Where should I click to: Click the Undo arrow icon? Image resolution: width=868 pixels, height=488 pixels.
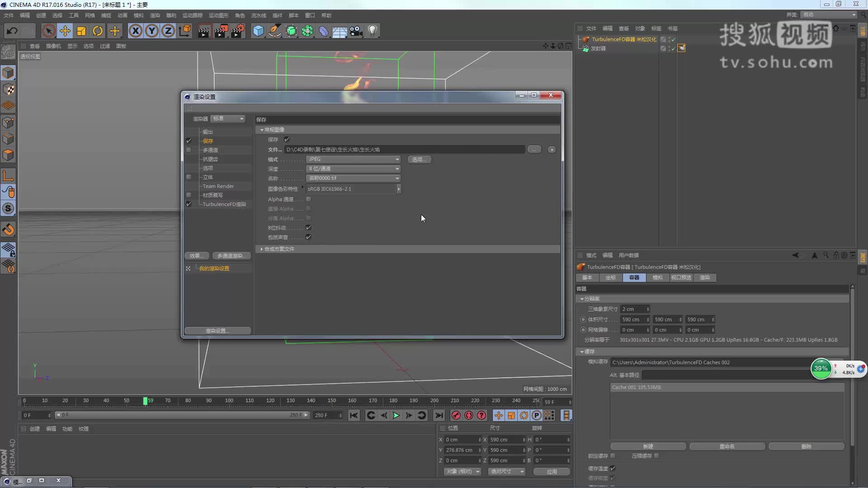coord(12,31)
